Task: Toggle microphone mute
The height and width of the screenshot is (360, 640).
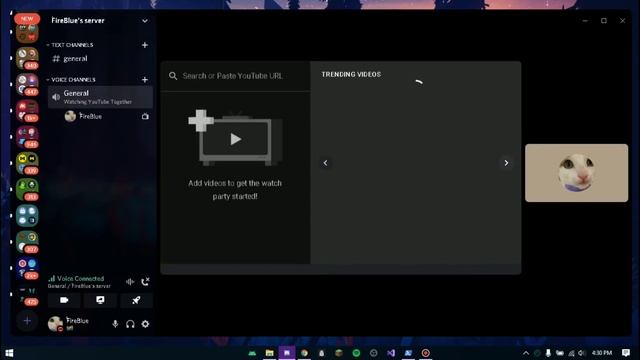Action: point(115,324)
